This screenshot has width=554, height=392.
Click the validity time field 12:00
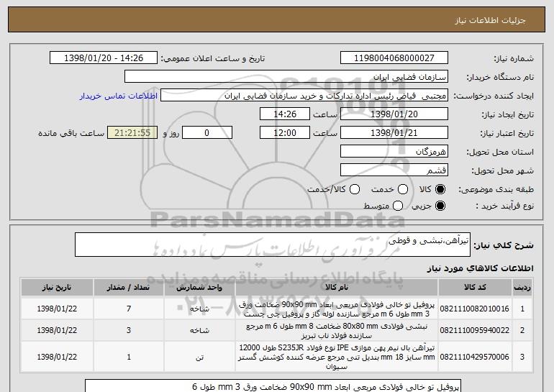[285, 133]
